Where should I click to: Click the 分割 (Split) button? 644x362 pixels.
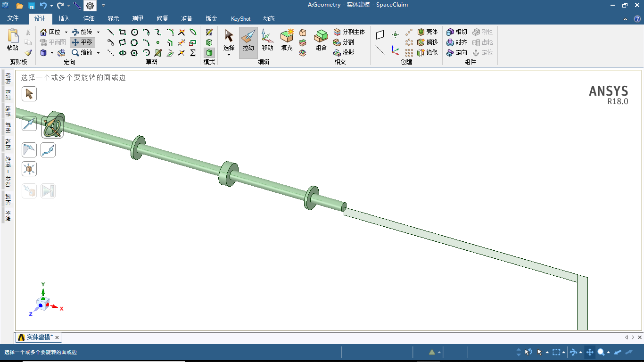pos(344,42)
